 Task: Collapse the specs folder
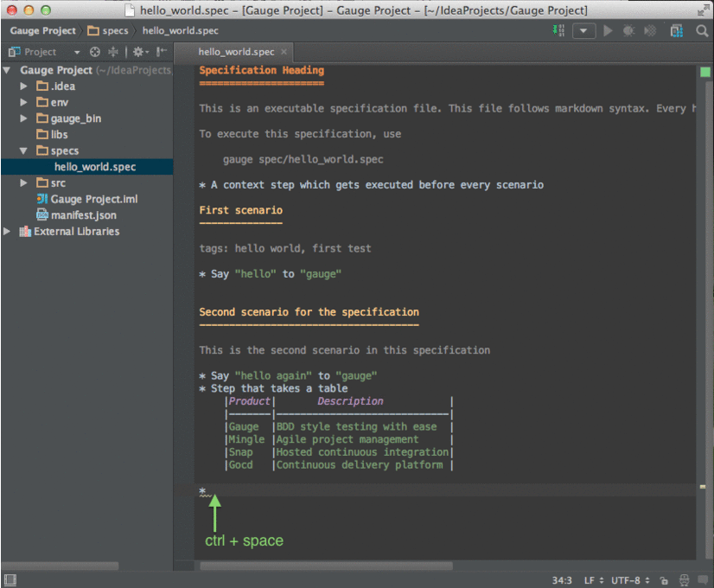[x=23, y=150]
